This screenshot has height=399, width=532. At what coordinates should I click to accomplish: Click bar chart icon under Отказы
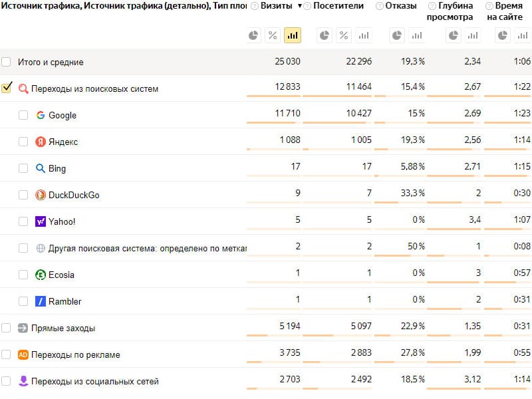coord(417,35)
